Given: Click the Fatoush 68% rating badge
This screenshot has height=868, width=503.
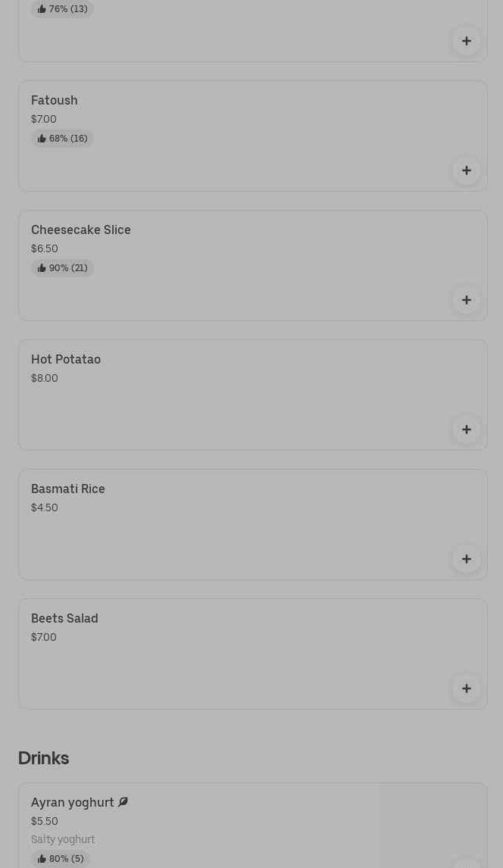Looking at the screenshot, I should point(62,139).
